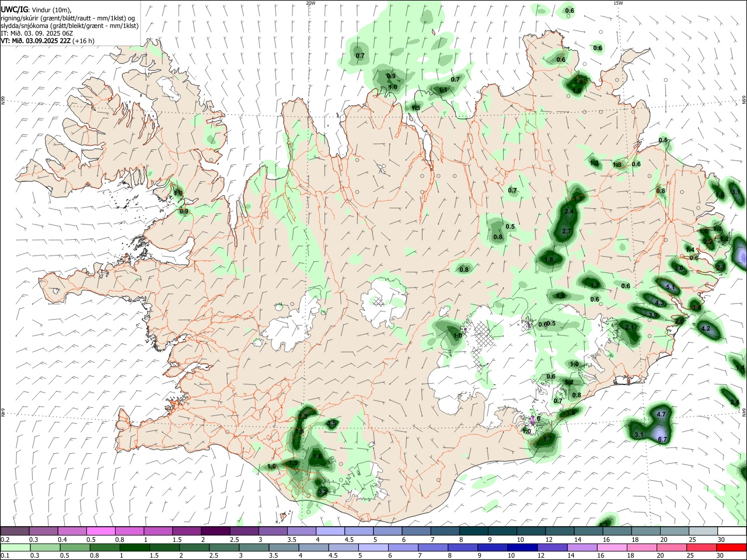The height and width of the screenshot is (560, 747).
Task: Pick the navy blue swatch starting at 10
Action: [x=522, y=547]
